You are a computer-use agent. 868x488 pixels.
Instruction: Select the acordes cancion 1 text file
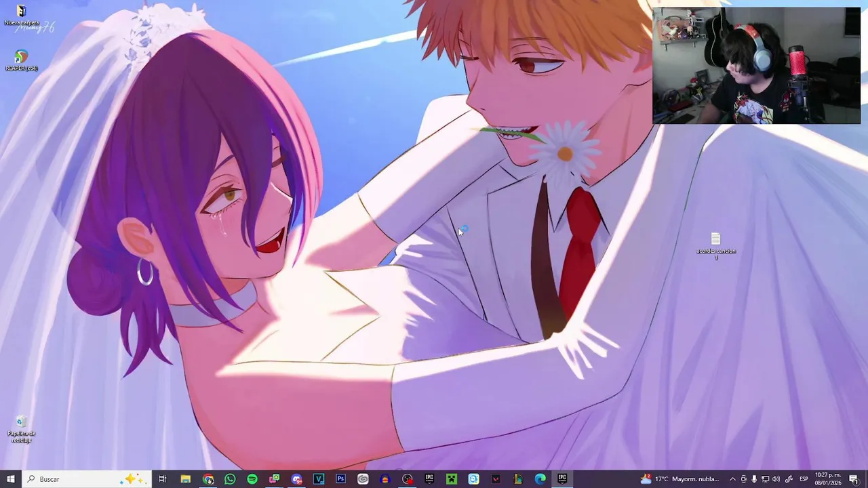(x=715, y=246)
